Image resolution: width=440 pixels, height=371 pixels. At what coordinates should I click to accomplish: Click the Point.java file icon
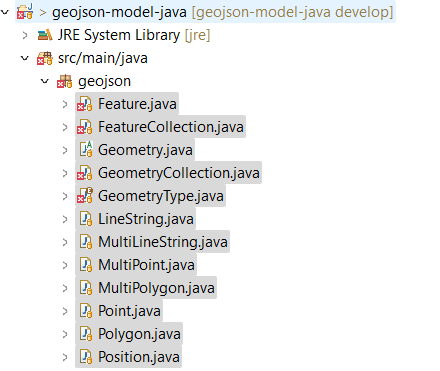86,311
